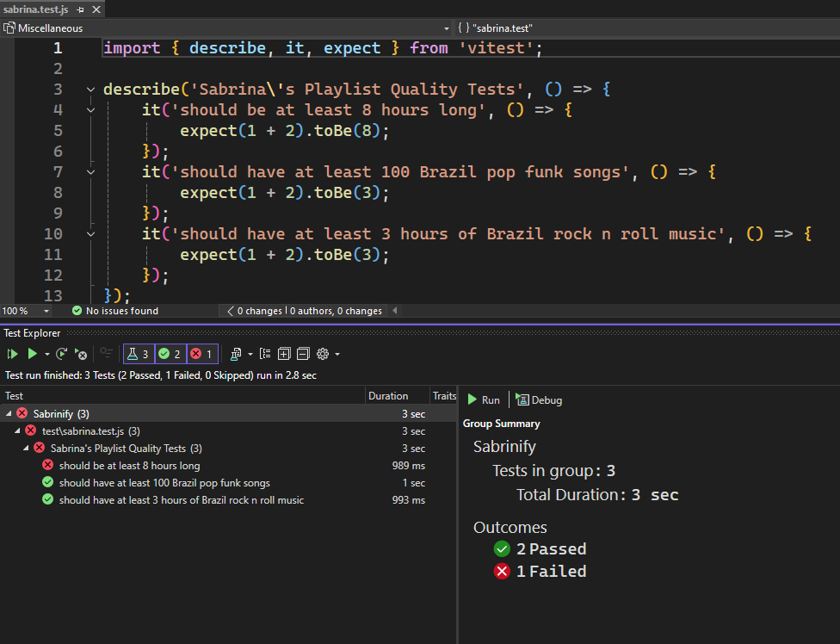
Task: Click Collapse All tests icon
Action: tap(303, 354)
